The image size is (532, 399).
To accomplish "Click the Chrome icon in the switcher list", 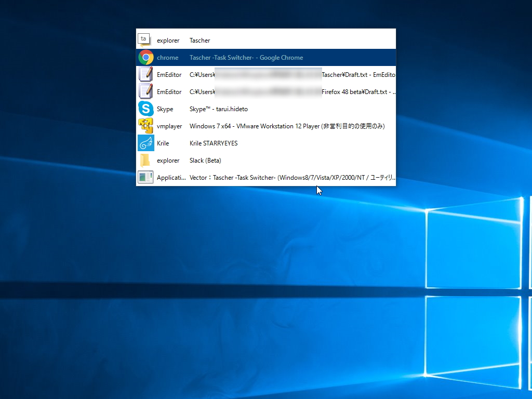I will tap(146, 57).
